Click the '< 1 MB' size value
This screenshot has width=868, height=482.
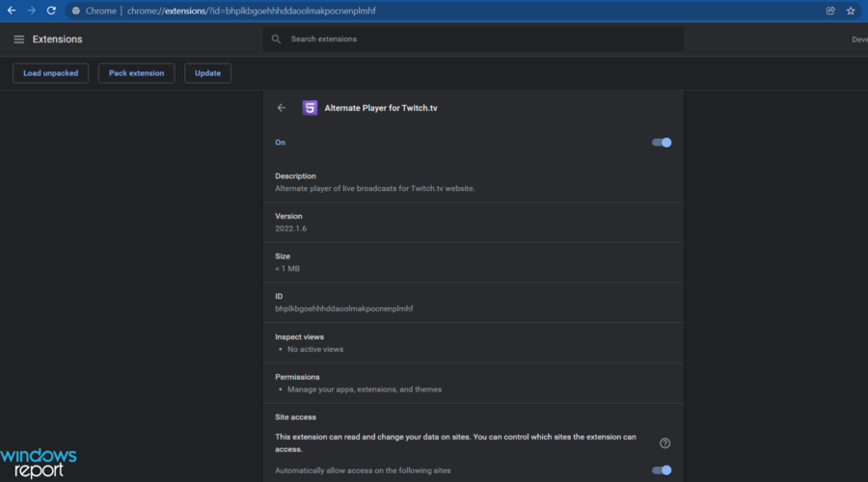point(287,268)
